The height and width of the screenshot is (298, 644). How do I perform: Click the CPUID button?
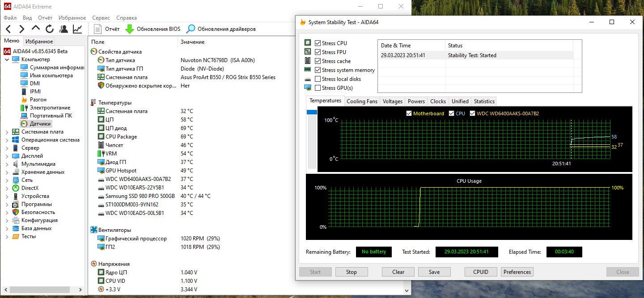coord(481,272)
